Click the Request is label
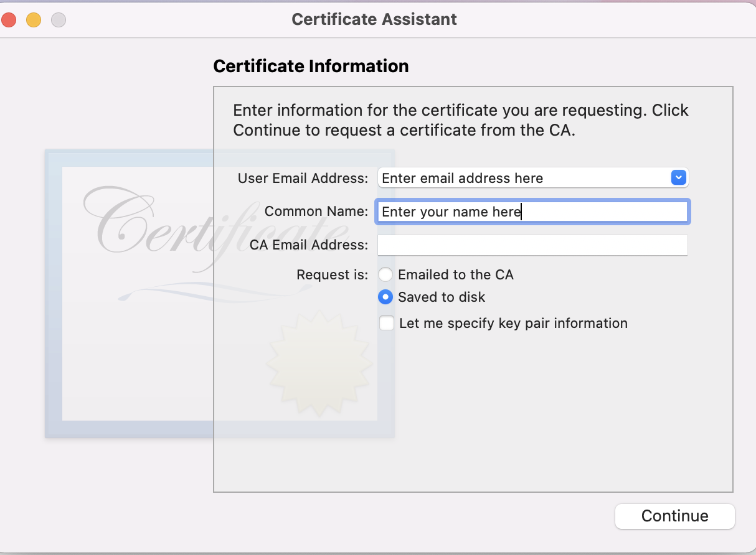The image size is (756, 555). 333,275
